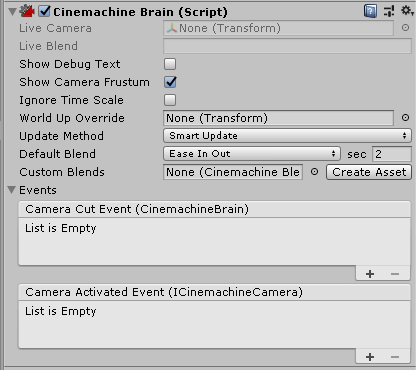
Task: Click List is Empty under Camera Activated Event
Action: pos(61,311)
